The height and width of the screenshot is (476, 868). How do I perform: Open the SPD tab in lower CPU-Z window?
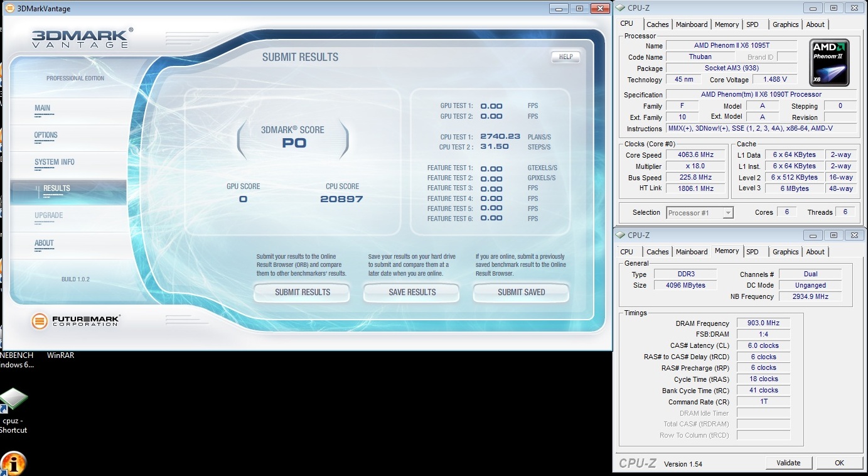click(x=753, y=252)
